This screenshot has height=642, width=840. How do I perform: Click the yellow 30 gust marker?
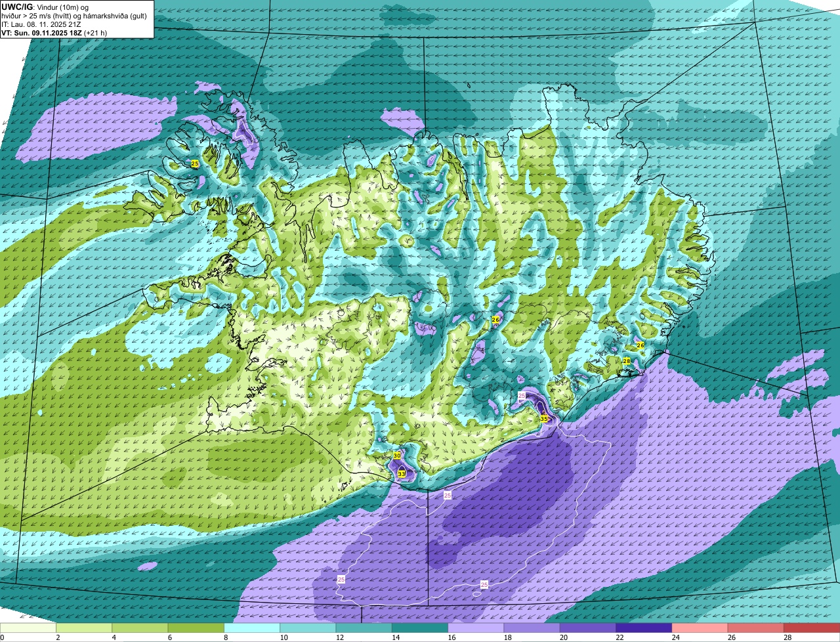pos(397,455)
